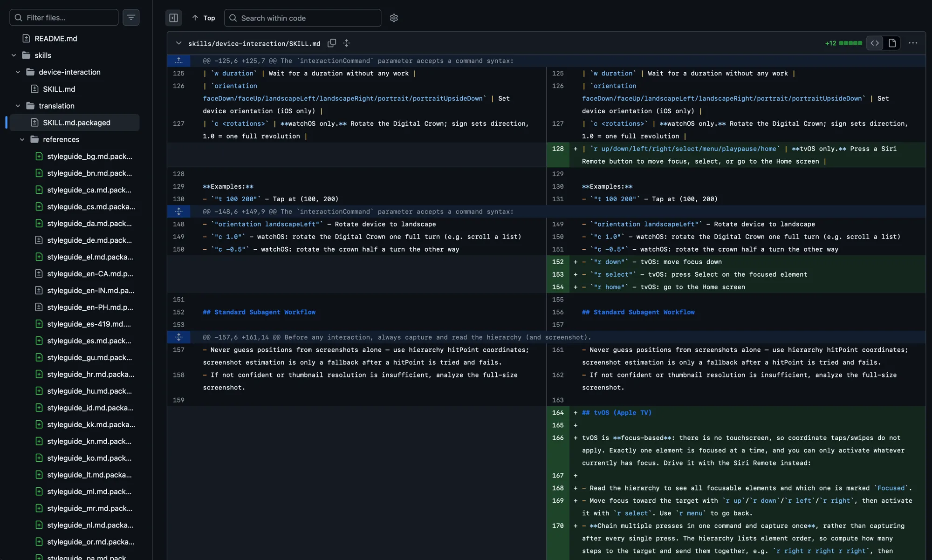
Task: Collapse the skills folder
Action: [14, 55]
